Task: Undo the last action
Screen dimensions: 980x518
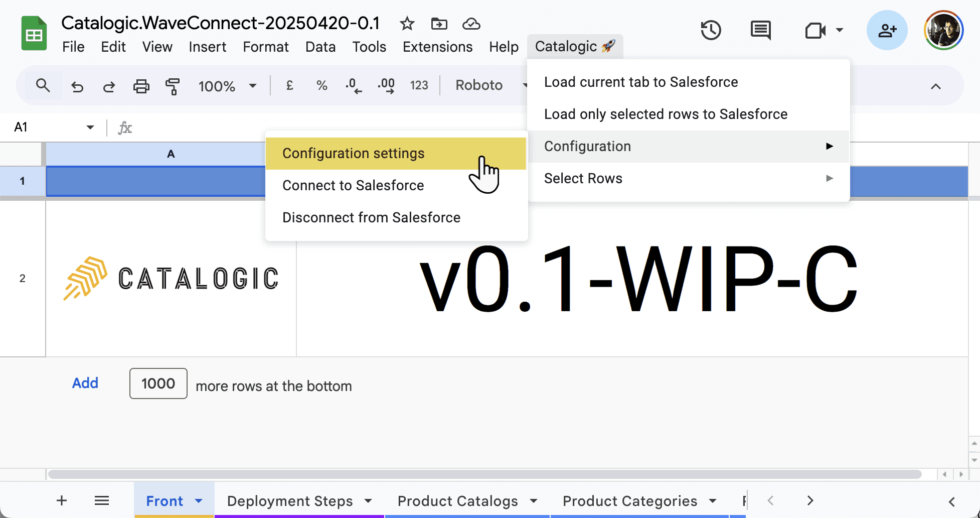Action: [x=77, y=87]
